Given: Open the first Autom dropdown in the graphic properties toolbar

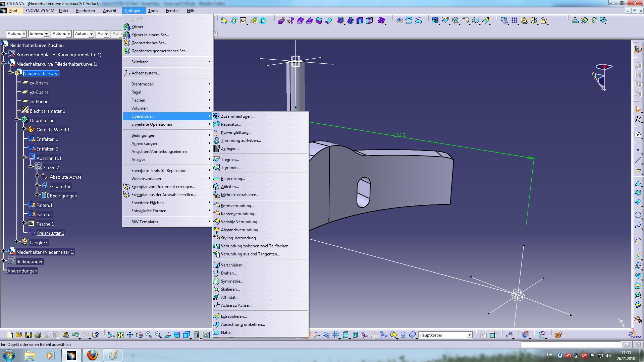Looking at the screenshot, I should click(x=24, y=34).
